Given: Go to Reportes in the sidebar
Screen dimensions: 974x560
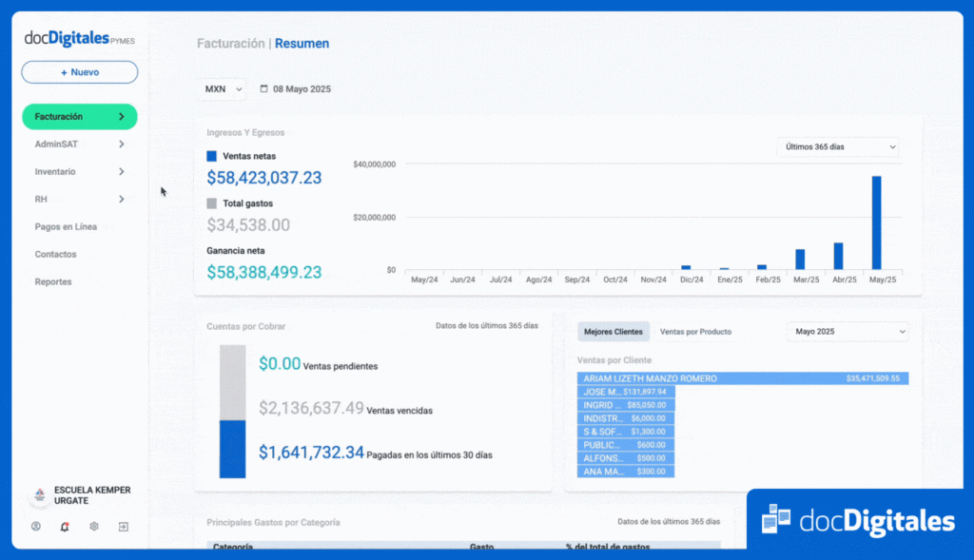Looking at the screenshot, I should 53,282.
